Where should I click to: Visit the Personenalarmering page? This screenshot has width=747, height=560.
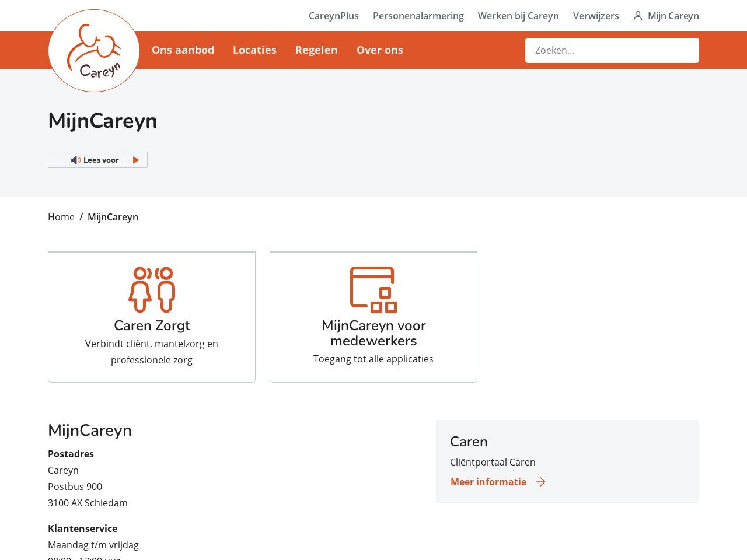tap(418, 16)
